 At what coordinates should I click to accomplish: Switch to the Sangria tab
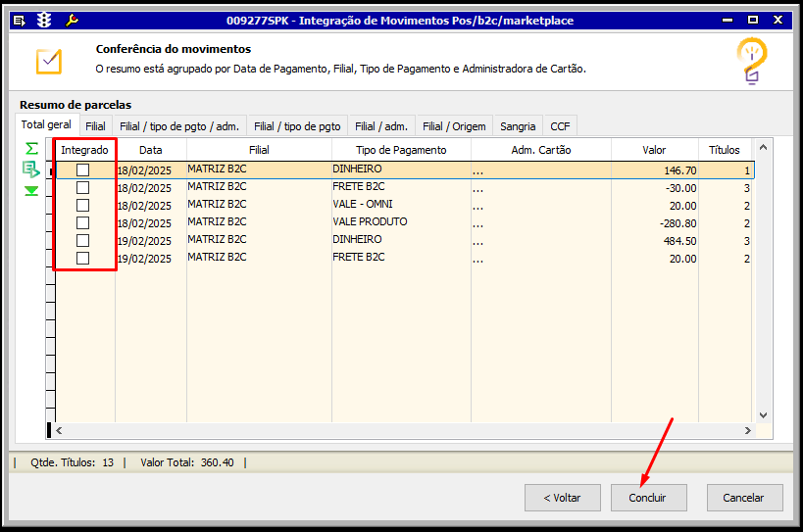(x=518, y=126)
